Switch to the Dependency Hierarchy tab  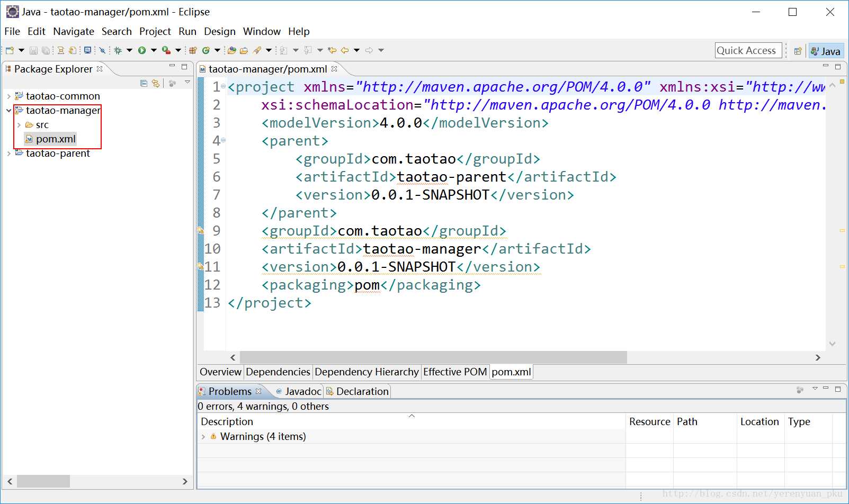click(x=367, y=372)
